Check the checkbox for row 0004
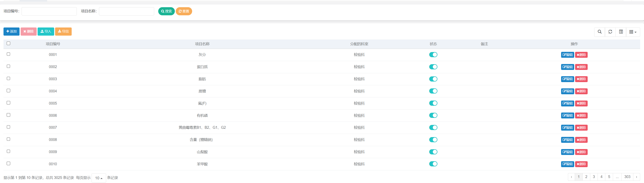This screenshot has height=183, width=644. pos(8,91)
